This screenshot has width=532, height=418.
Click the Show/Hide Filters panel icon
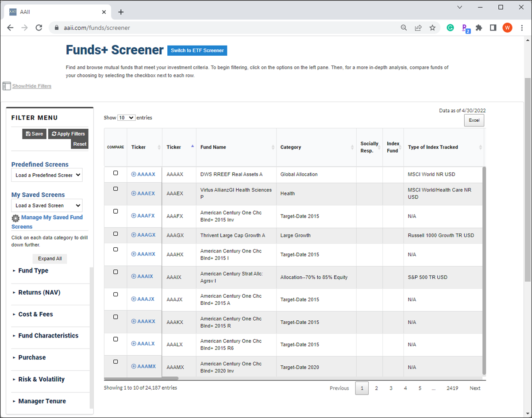pyautogui.click(x=6, y=86)
